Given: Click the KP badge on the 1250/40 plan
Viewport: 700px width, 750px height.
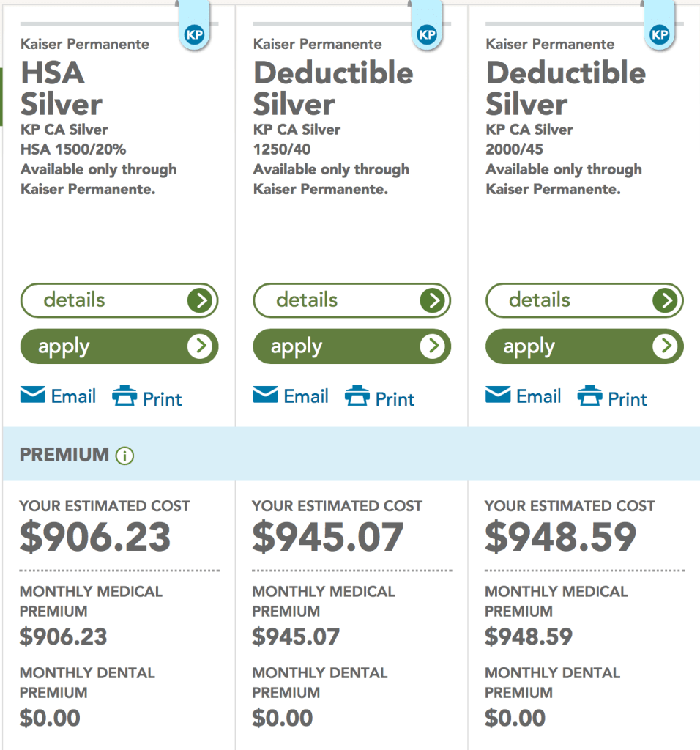Looking at the screenshot, I should pyautogui.click(x=426, y=34).
